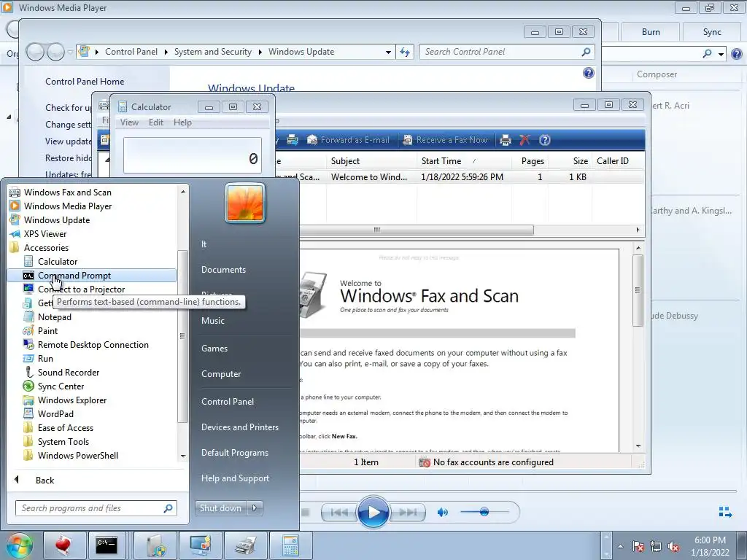747x560 pixels.
Task: Open Notepad from Accessories
Action: click(54, 316)
